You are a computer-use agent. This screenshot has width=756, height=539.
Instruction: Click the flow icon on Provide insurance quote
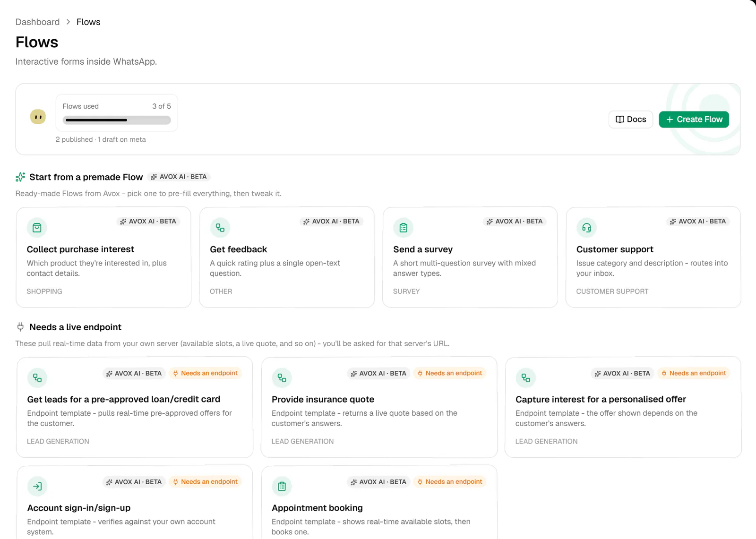coord(282,378)
